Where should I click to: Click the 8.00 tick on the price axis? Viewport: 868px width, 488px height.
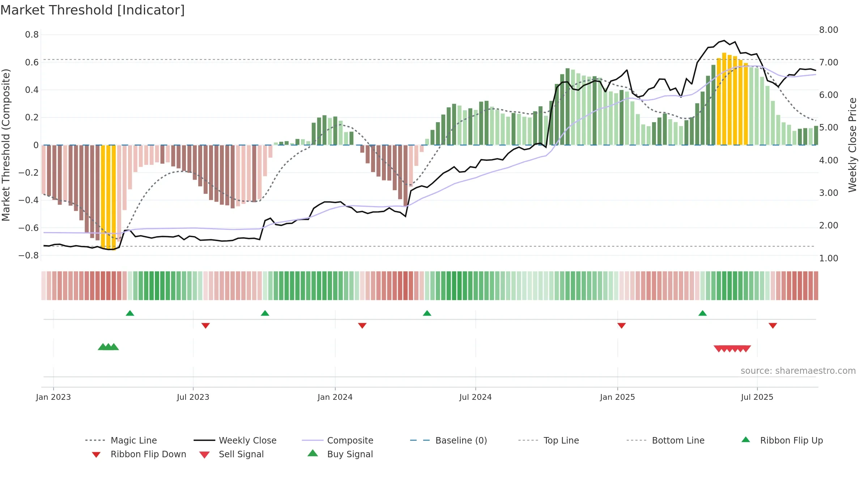829,30
